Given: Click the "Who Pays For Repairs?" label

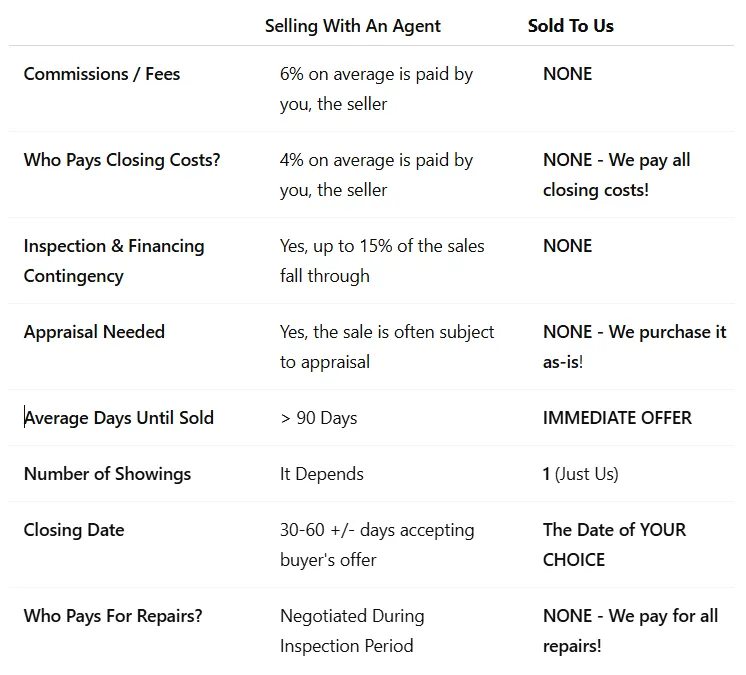Looking at the screenshot, I should 113,616.
